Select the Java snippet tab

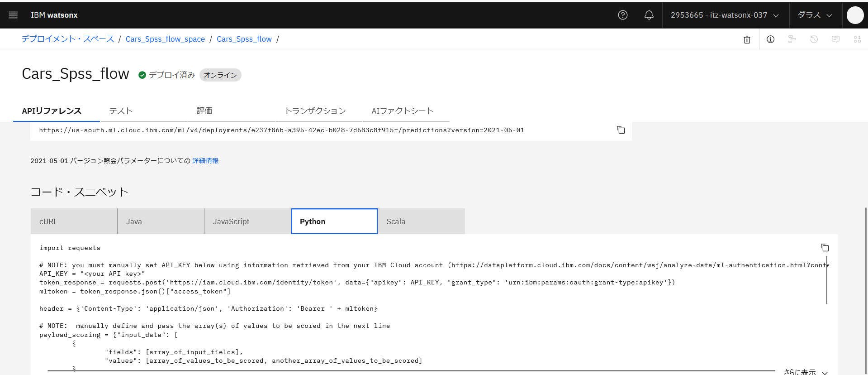click(161, 221)
